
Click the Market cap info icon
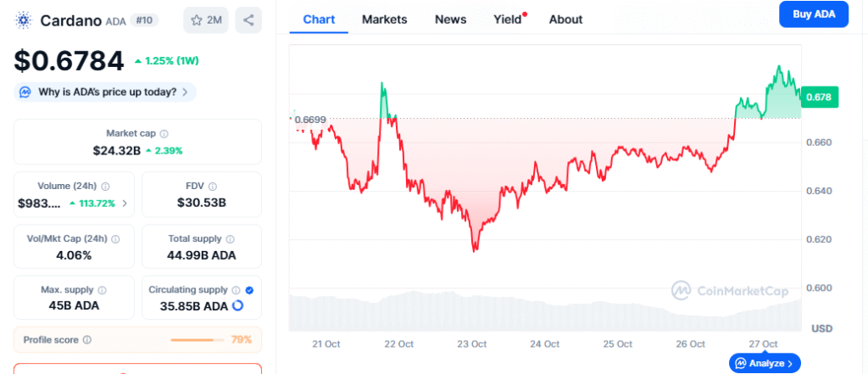(164, 134)
